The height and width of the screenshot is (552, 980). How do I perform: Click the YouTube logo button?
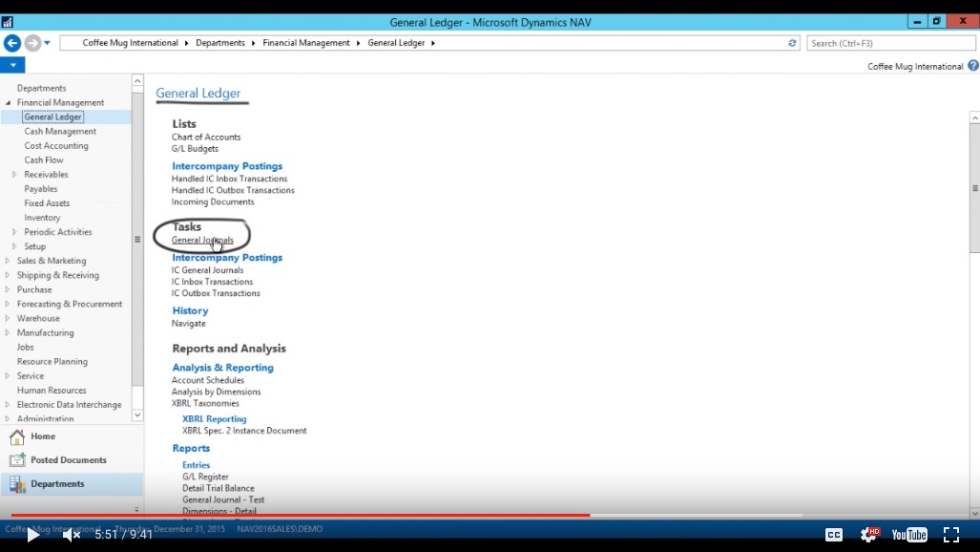[x=908, y=535]
